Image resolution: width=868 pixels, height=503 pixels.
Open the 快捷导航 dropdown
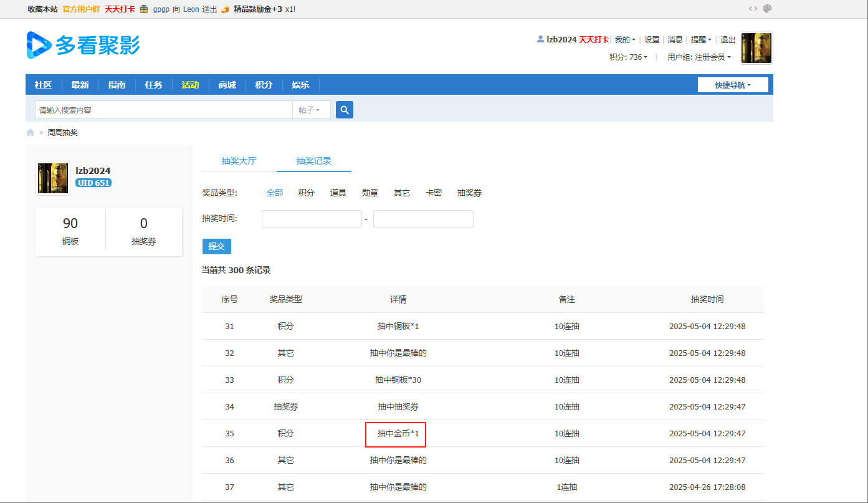point(733,85)
